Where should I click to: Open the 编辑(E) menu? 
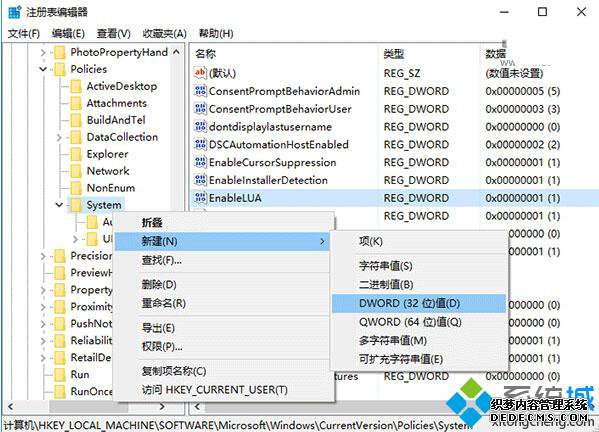click(x=68, y=34)
